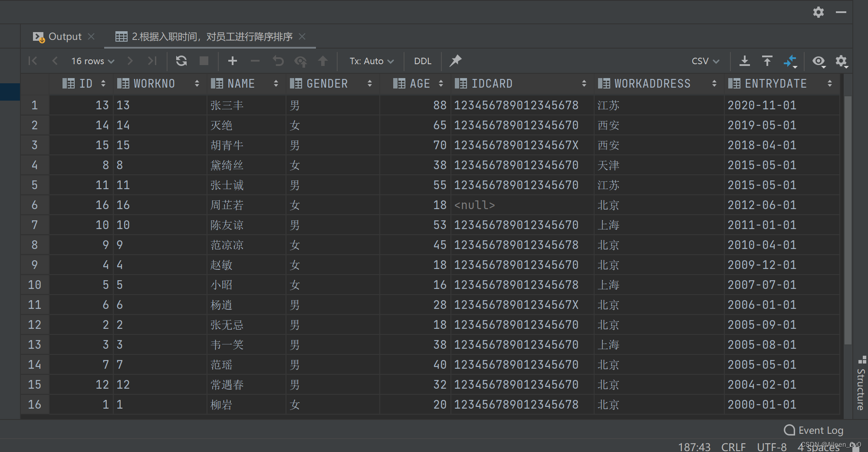Viewport: 868px width, 452px height.
Task: Go to the previous page of results
Action: tap(55, 61)
